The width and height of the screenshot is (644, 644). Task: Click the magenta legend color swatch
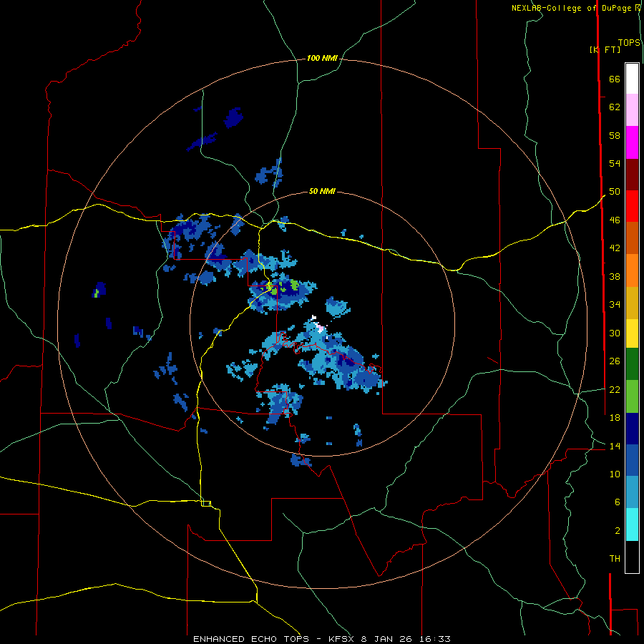[632, 142]
